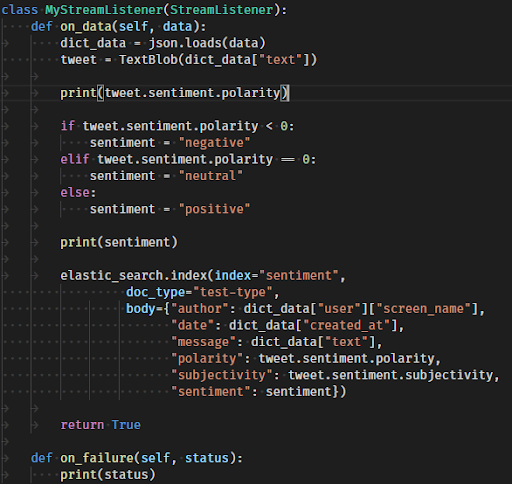Click the "created_at" key string
This screenshot has height=484, width=512.
(x=346, y=325)
